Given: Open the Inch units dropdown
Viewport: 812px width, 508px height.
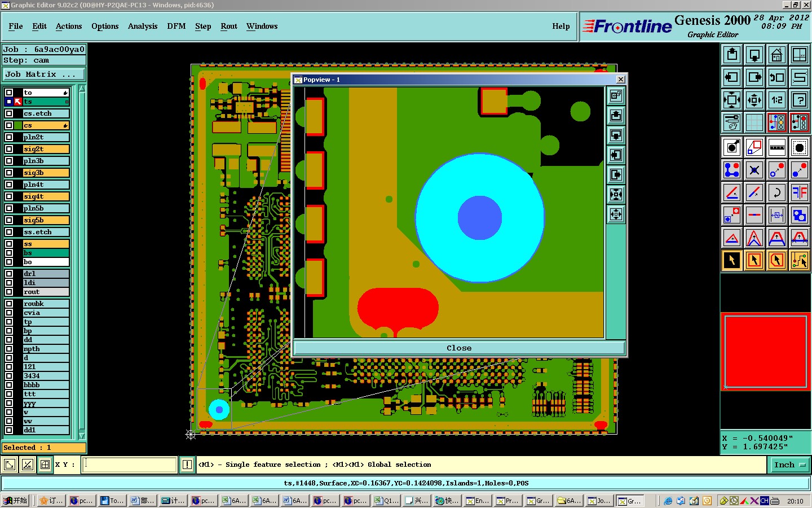Looking at the screenshot, I should [789, 465].
